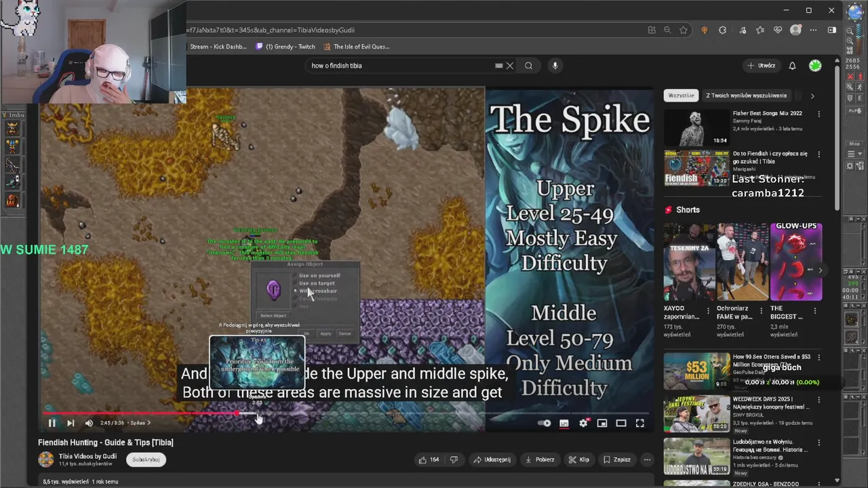868x488 pixels.
Task: Open 'Co to Fiendish' video options menu
Action: 818,155
